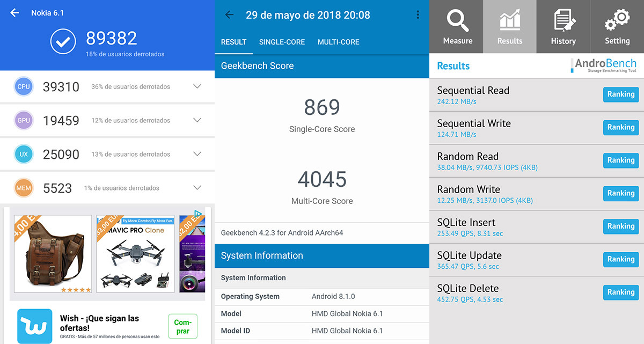This screenshot has width=644, height=344.
Task: Tap the 'Nokia 6.1' title in AnTuTu
Action: pyautogui.click(x=47, y=13)
